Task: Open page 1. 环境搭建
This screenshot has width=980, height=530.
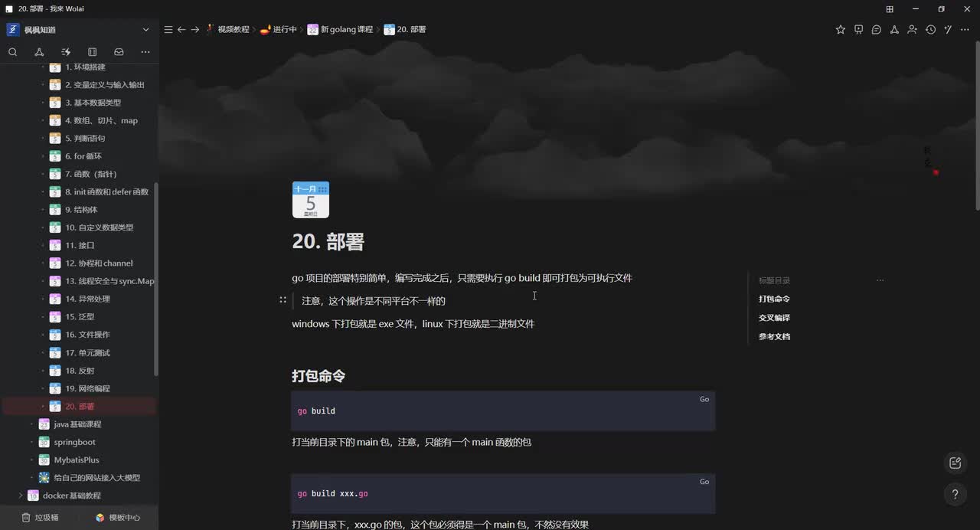Action: click(x=85, y=67)
